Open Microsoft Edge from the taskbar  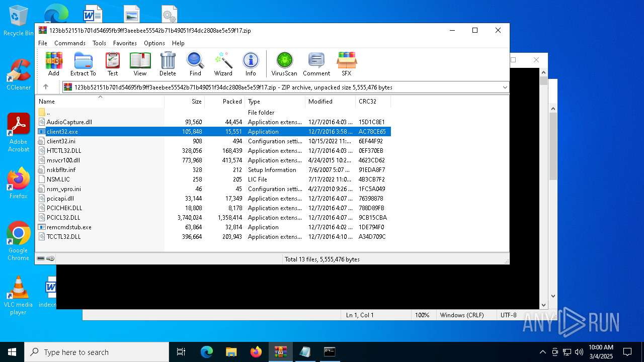[207, 352]
